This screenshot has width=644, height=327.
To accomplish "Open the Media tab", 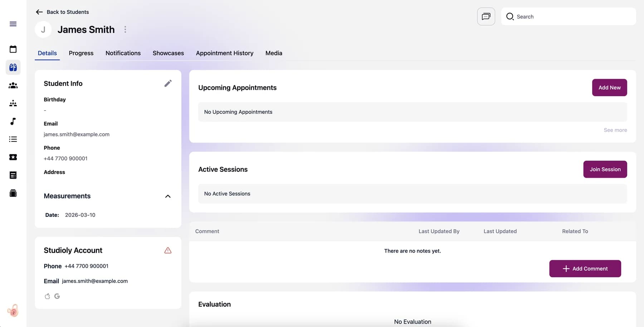I will click(274, 53).
